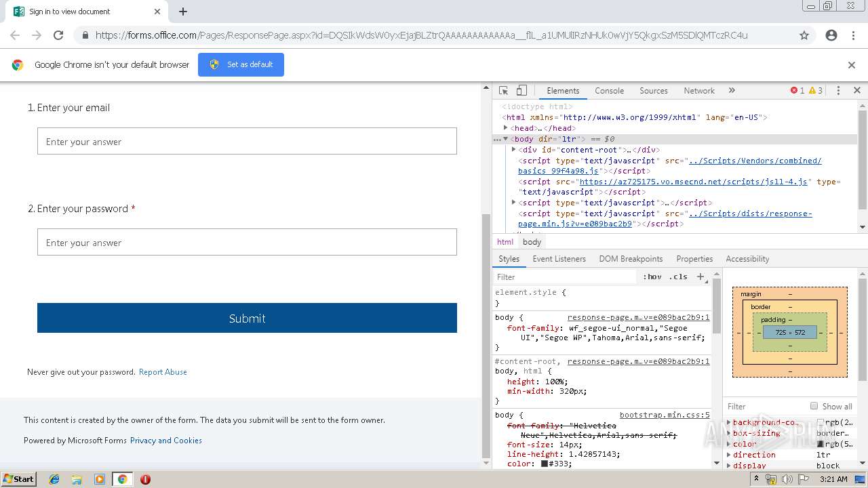Enable the Show all checkbox
This screenshot has width=868, height=488.
pos(814,406)
